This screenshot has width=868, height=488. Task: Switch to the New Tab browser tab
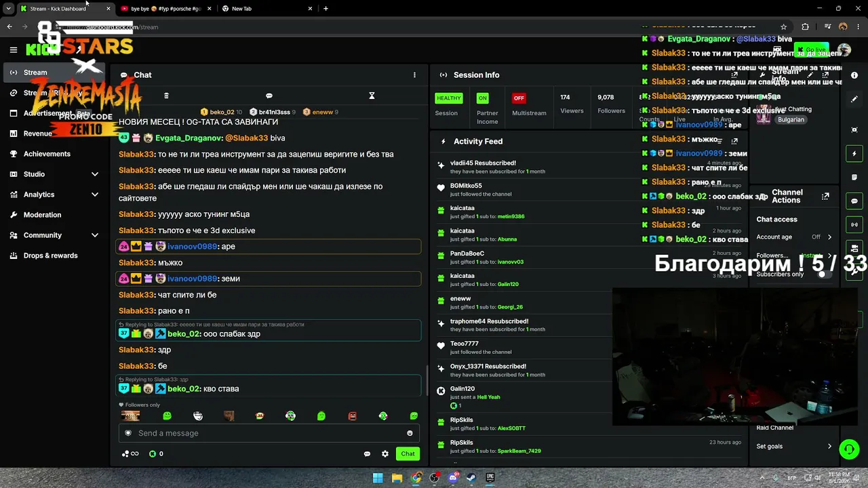pyautogui.click(x=267, y=9)
